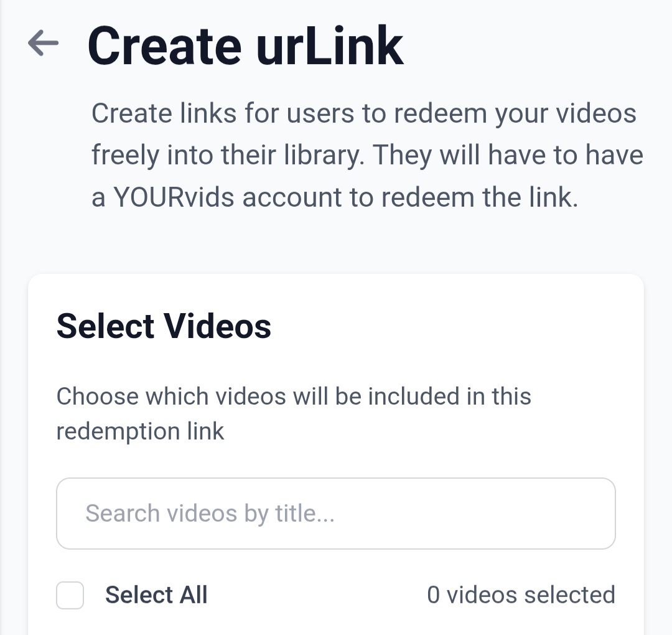672x635 pixels.
Task: Focus the Search videos by title field
Action: (336, 513)
